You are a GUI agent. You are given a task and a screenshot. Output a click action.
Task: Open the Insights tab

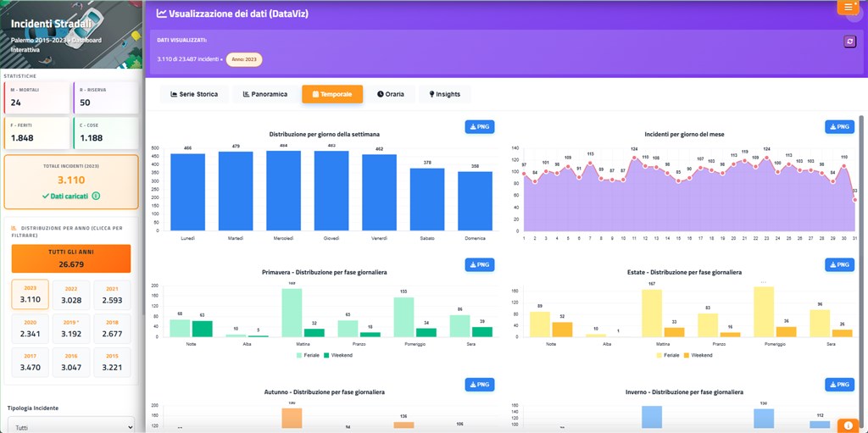pos(444,94)
